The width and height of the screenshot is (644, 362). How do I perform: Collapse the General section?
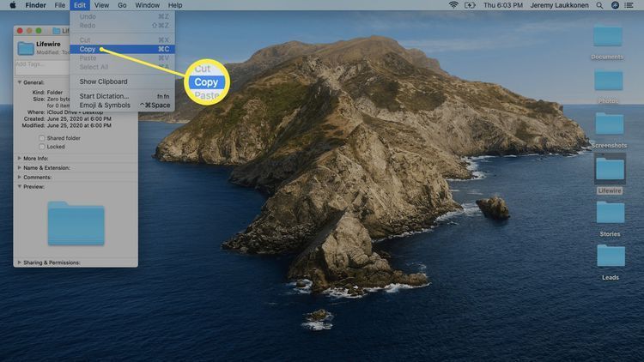[x=19, y=82]
